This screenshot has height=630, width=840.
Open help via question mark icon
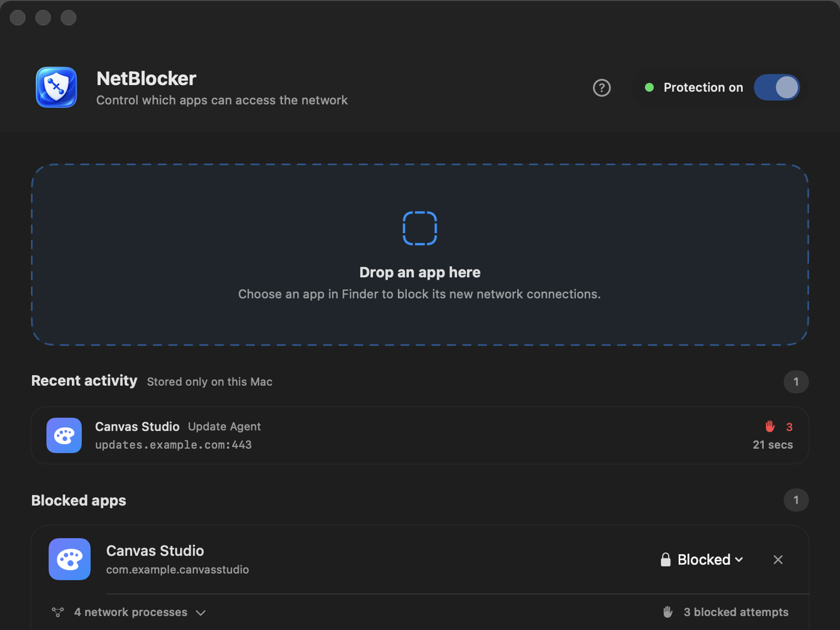tap(602, 88)
